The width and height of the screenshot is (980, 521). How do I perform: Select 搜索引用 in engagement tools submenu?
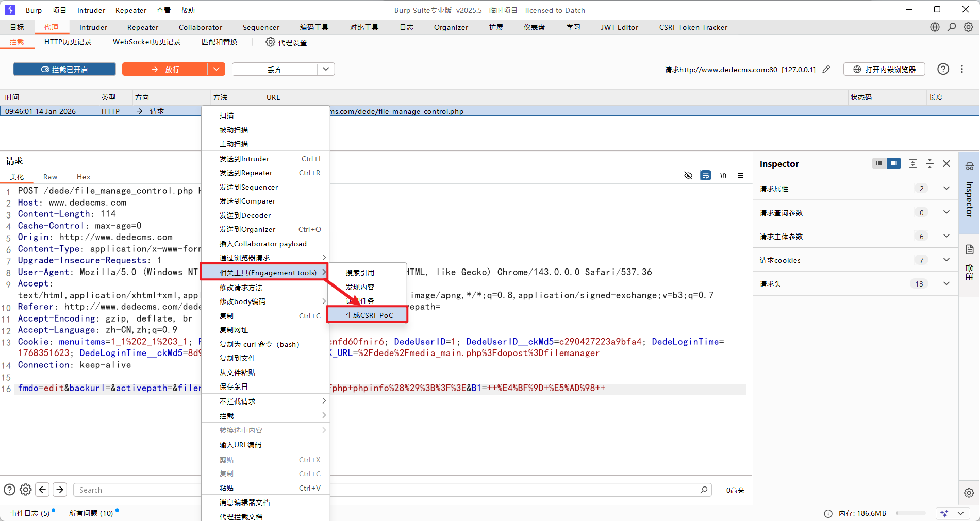[x=368, y=273]
